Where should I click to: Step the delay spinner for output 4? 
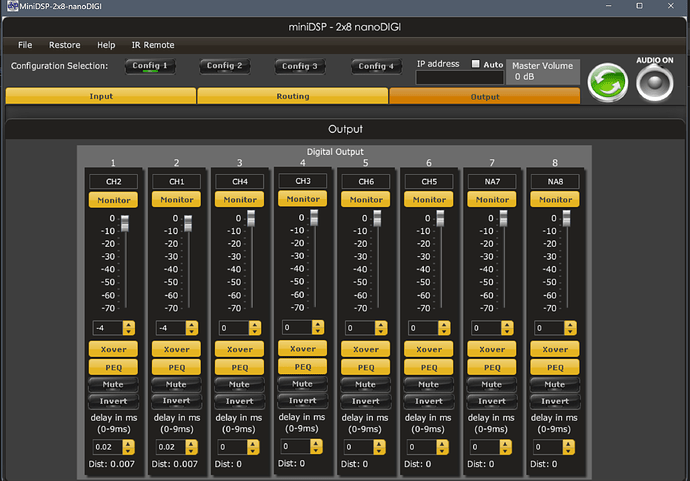pos(316,446)
